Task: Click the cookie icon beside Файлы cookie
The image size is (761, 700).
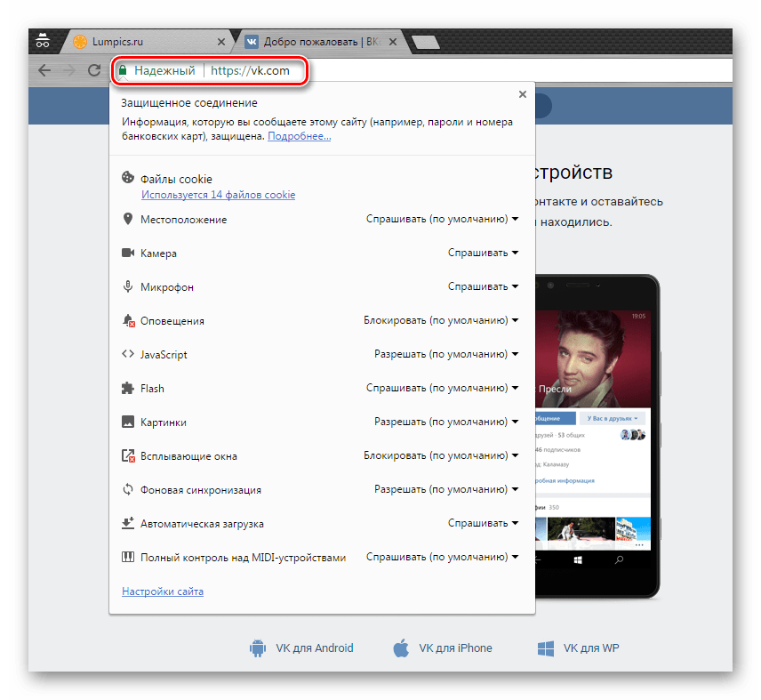Action: pyautogui.click(x=127, y=178)
